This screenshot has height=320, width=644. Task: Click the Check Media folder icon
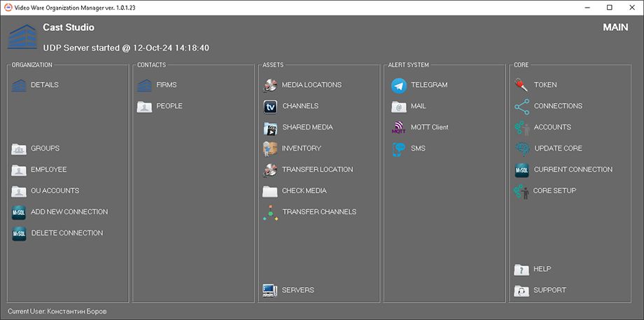[270, 191]
